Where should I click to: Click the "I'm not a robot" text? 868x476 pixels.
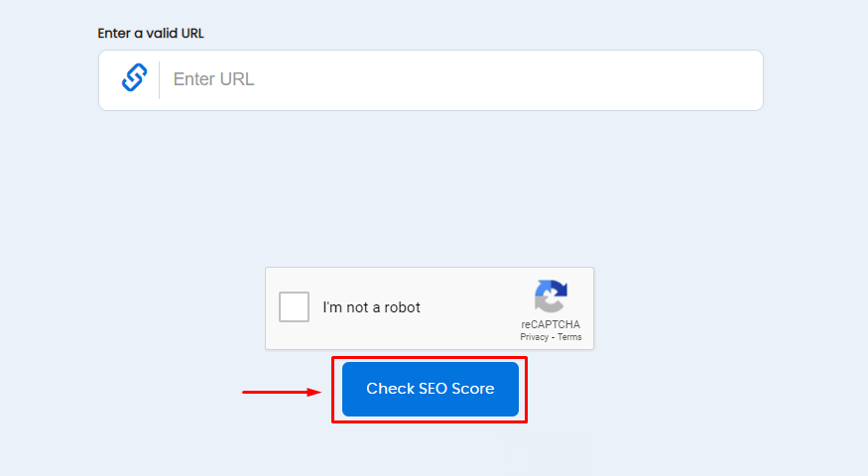(371, 307)
